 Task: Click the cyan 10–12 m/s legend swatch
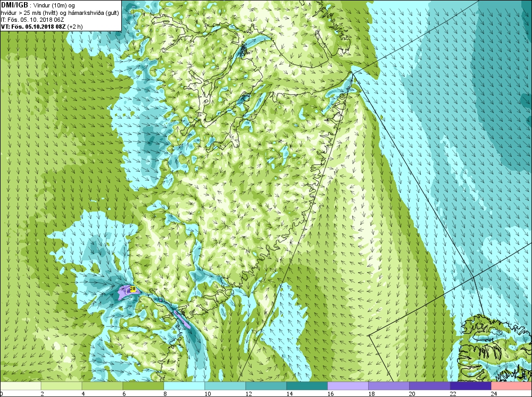click(225, 386)
